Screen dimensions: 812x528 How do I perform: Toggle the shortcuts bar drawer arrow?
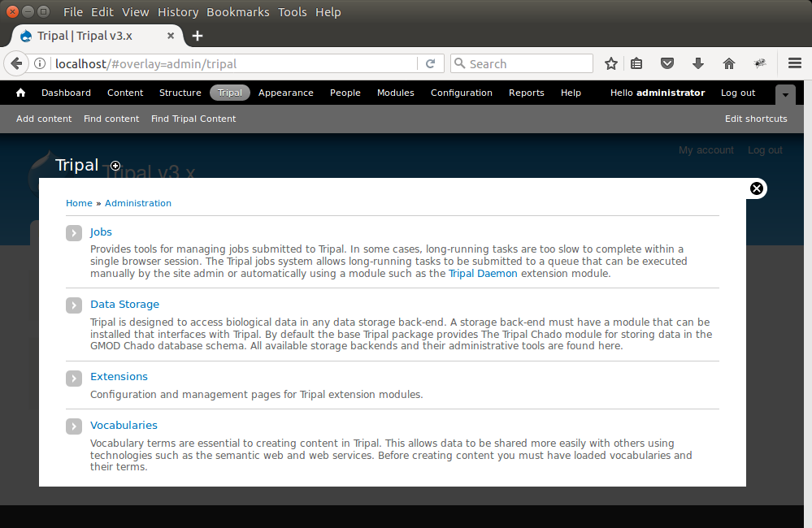(785, 94)
